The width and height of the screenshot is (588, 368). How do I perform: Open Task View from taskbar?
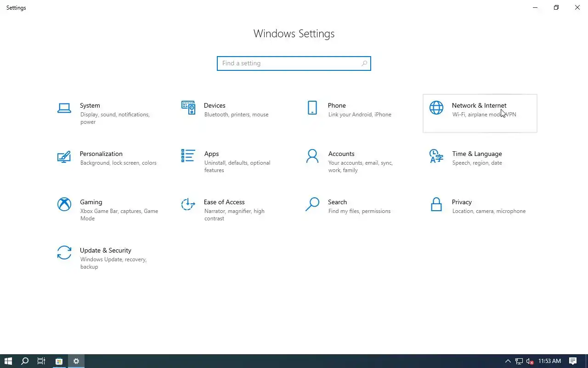41,361
